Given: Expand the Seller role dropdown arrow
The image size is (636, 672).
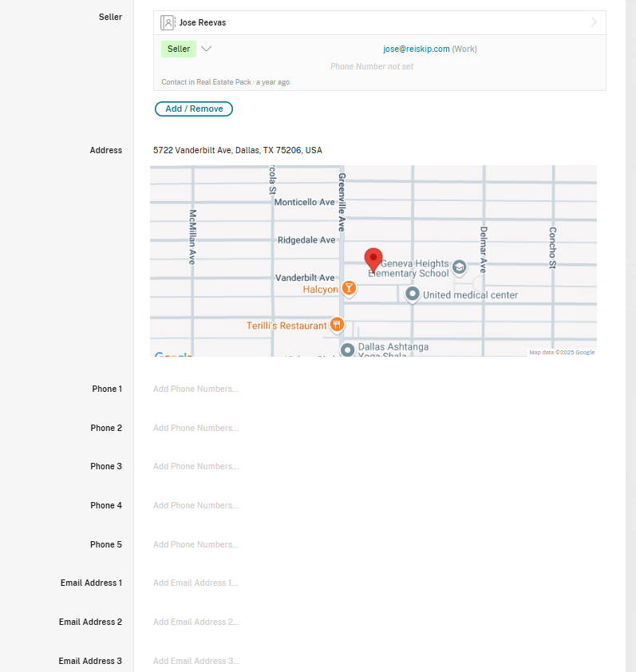Looking at the screenshot, I should (206, 49).
